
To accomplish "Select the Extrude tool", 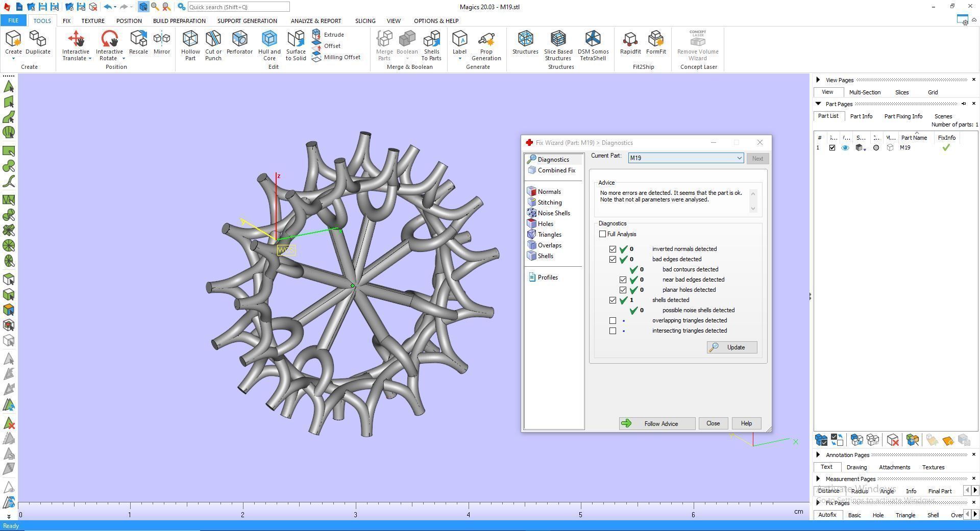I will pos(328,35).
